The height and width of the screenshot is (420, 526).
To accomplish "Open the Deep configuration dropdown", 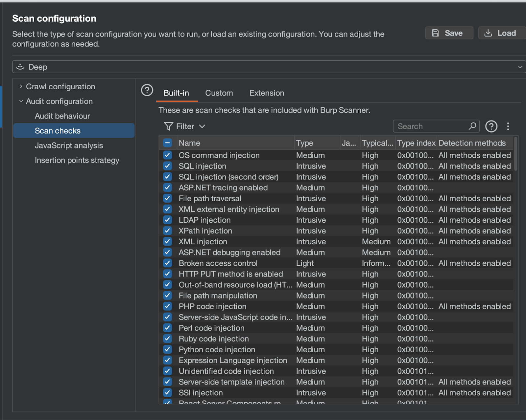I will tap(520, 67).
